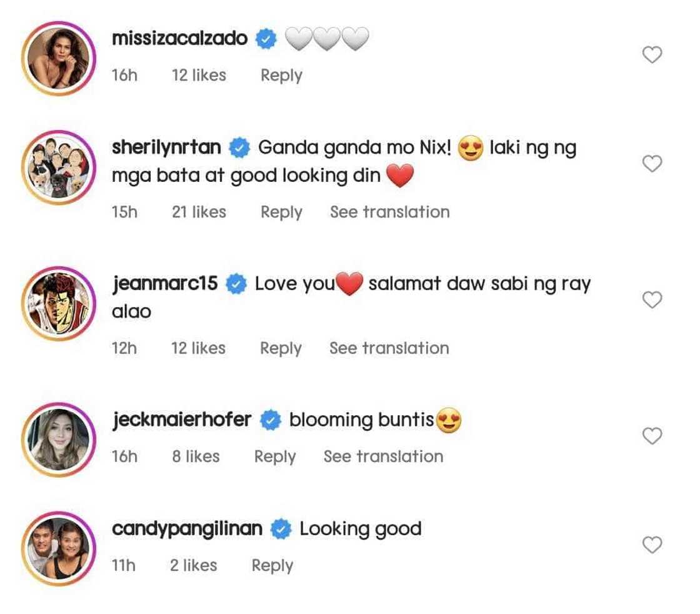Tap the heart on jeanmarc15's comment
700x614 pixels.
point(652,301)
